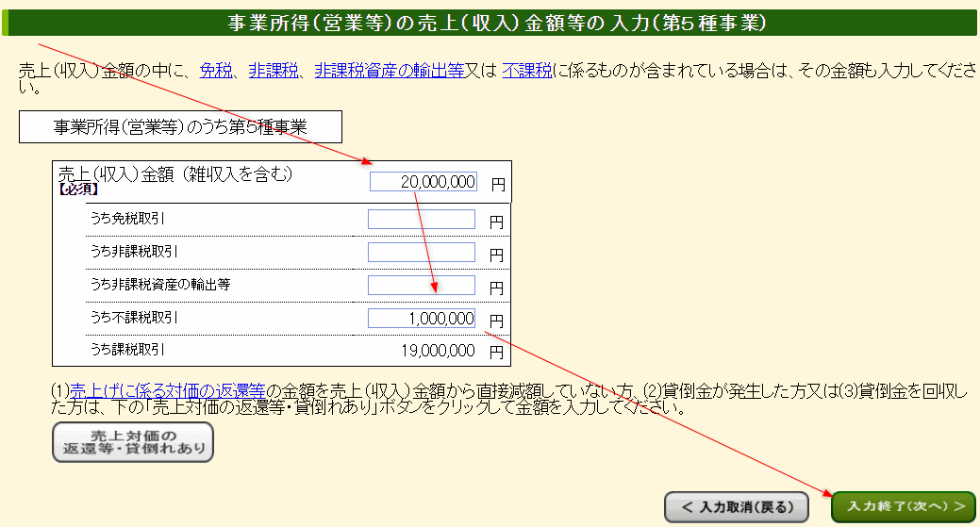
Task: Click the うち免税取引 input box
Action: pos(422,220)
